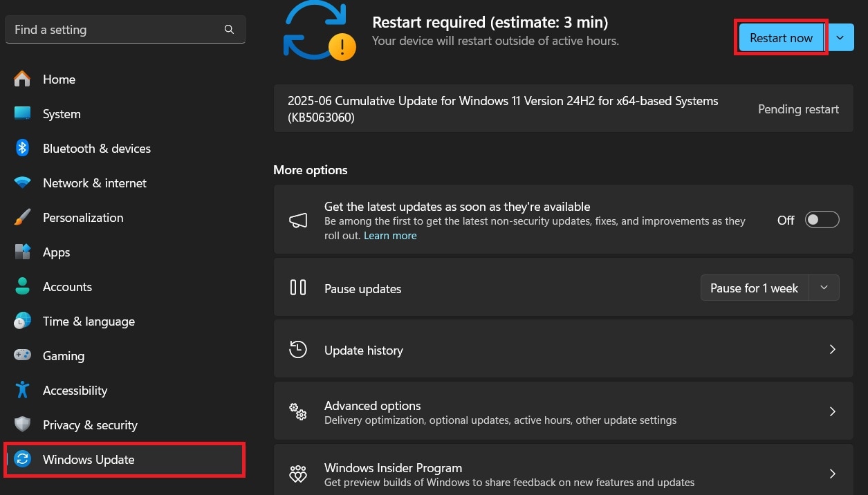
Task: Click the Time & language globe icon
Action: pos(22,321)
